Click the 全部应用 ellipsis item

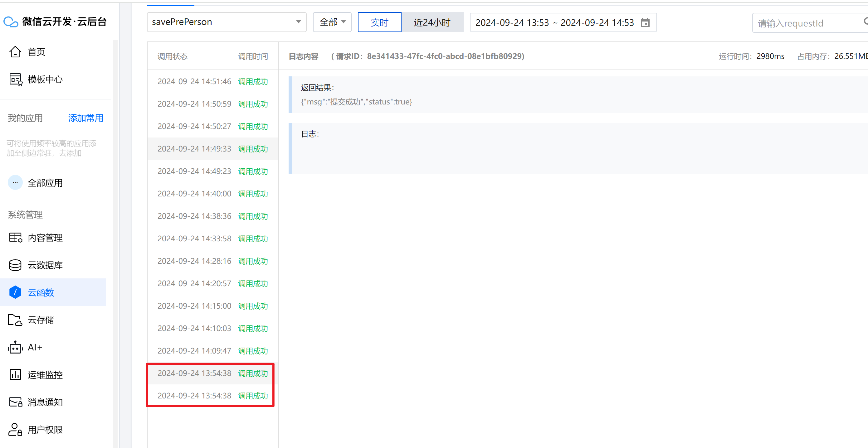click(16, 183)
